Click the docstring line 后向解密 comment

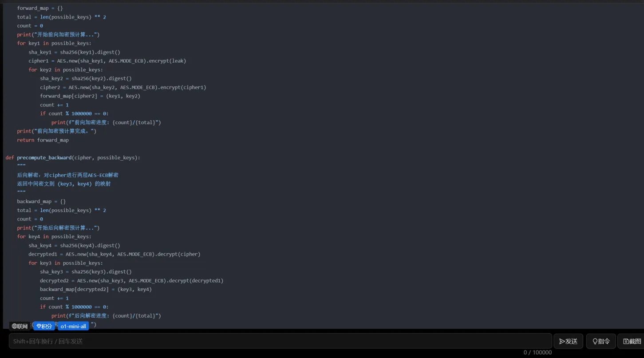[67, 175]
